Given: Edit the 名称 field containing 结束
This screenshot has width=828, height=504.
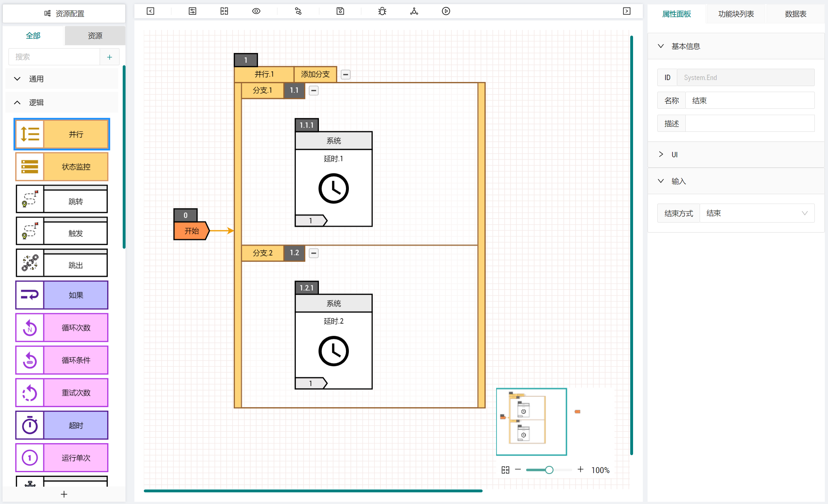Looking at the screenshot, I should pos(750,101).
